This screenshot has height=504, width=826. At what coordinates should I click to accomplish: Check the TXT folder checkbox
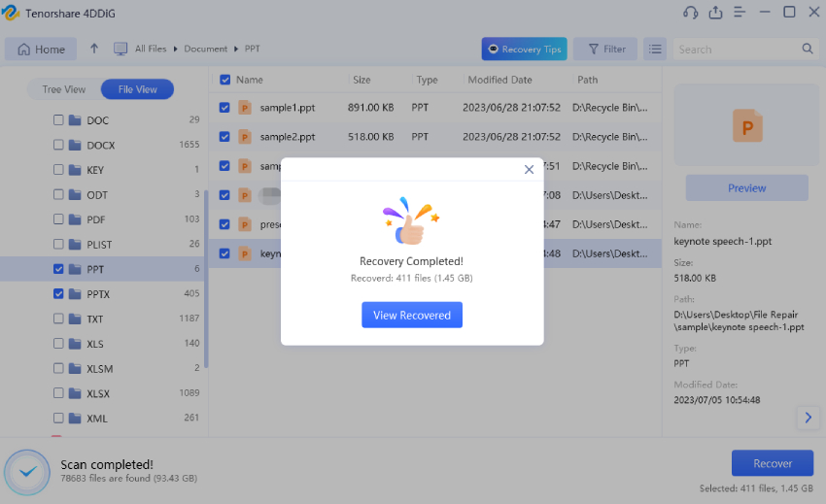click(58, 319)
